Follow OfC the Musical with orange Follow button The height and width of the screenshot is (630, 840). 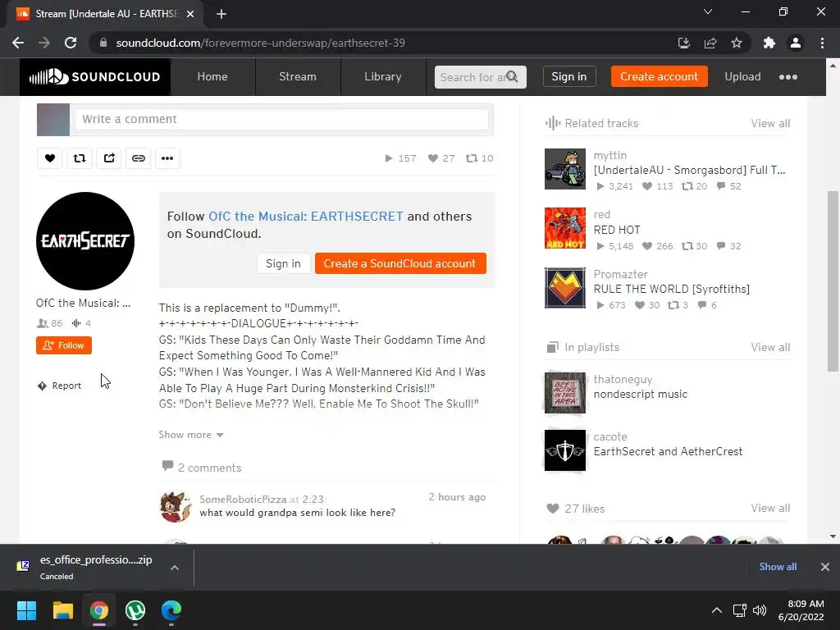(x=64, y=345)
